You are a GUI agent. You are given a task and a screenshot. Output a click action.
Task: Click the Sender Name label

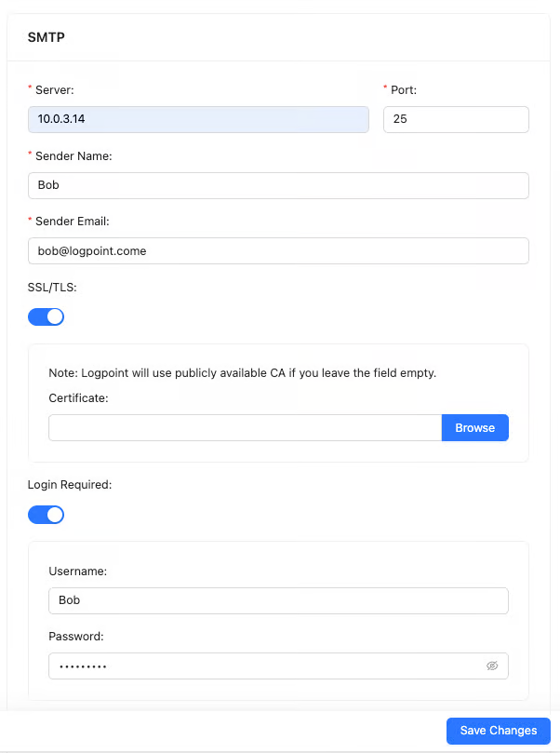(73, 156)
